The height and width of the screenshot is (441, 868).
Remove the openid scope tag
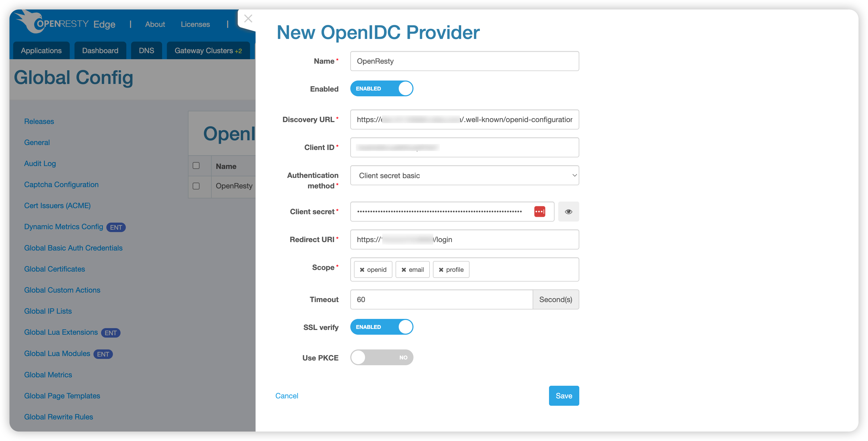tap(362, 270)
